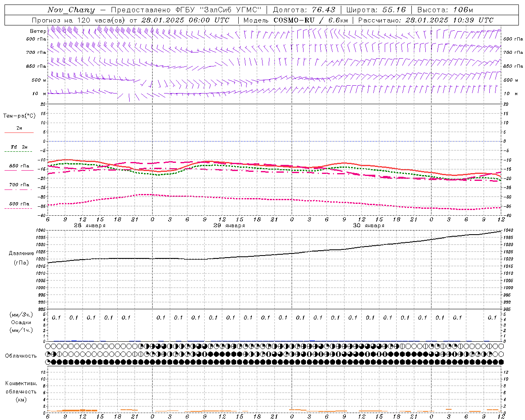The width and height of the screenshot is (525, 420).
Task: Click the model name "COSMO-RU / 6.6км"
Action: pos(310,20)
